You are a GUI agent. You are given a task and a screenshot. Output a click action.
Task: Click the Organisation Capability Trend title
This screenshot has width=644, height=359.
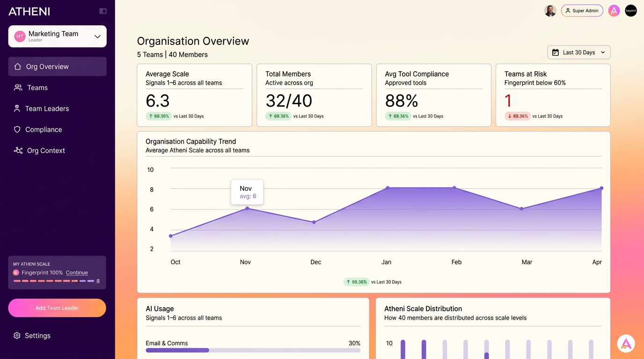tap(191, 141)
